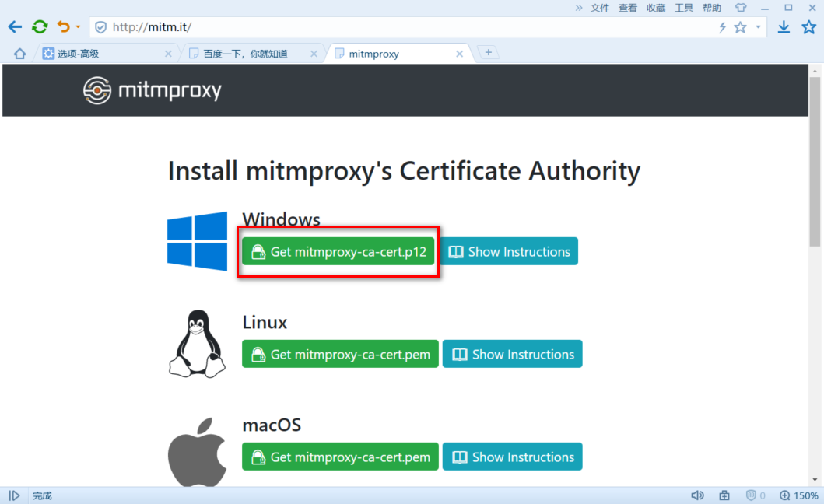Download Linux mitmproxy-ca-cert.pem

[x=340, y=354]
